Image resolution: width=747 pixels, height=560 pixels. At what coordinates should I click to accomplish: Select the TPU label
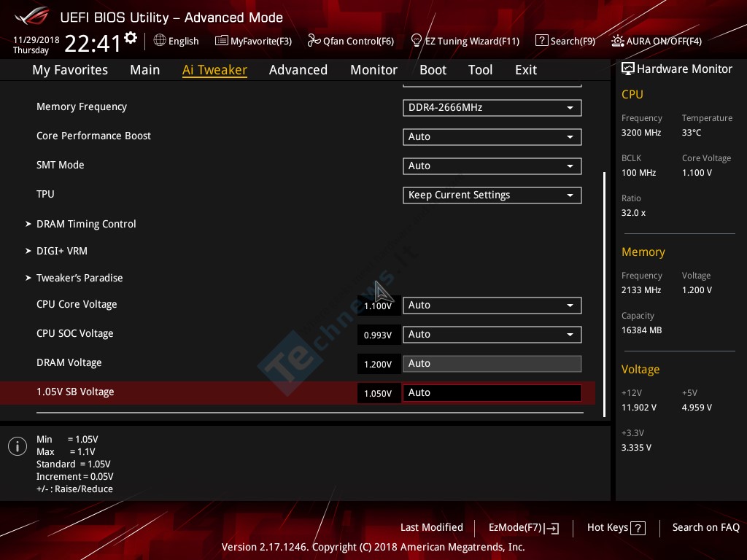coord(45,194)
